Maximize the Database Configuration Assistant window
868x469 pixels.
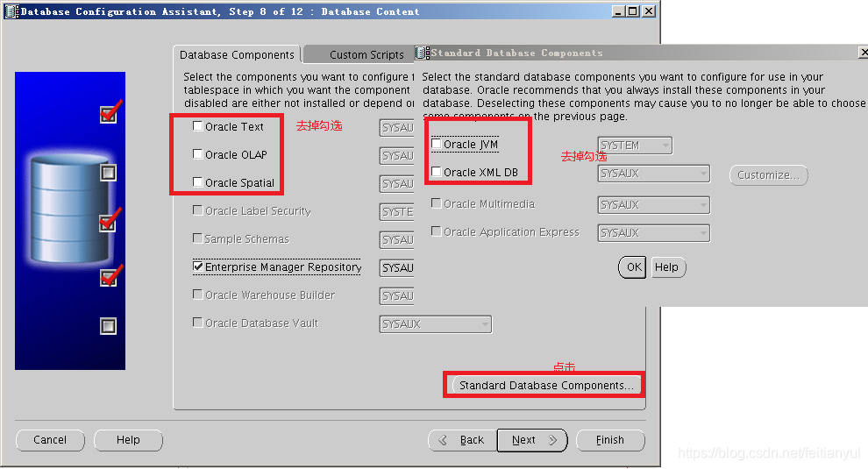coord(632,11)
